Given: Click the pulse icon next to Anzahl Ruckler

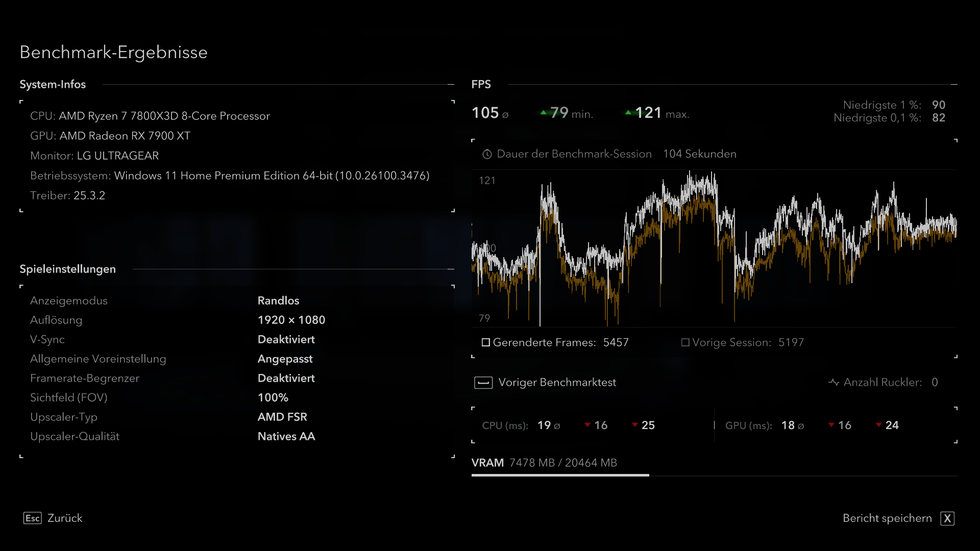Looking at the screenshot, I should pyautogui.click(x=834, y=382).
